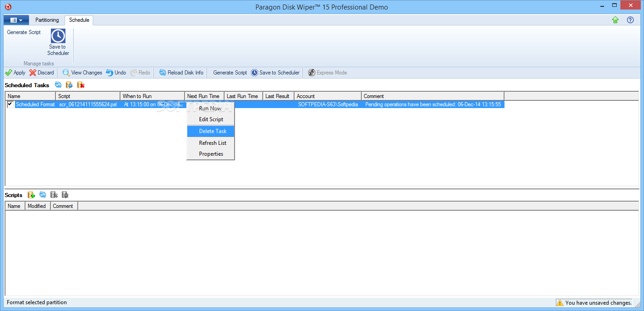
Task: Click the Comment header in Scripts list
Action: (64, 206)
